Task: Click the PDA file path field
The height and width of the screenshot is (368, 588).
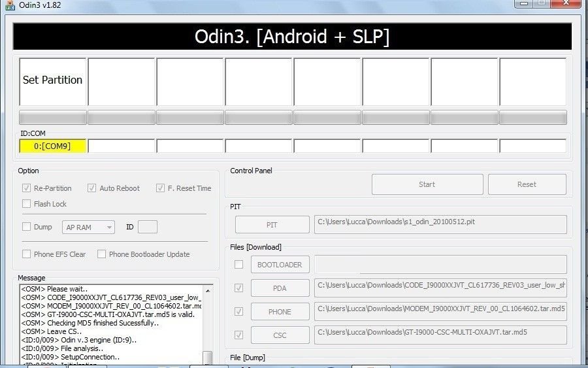Action: pyautogui.click(x=440, y=288)
